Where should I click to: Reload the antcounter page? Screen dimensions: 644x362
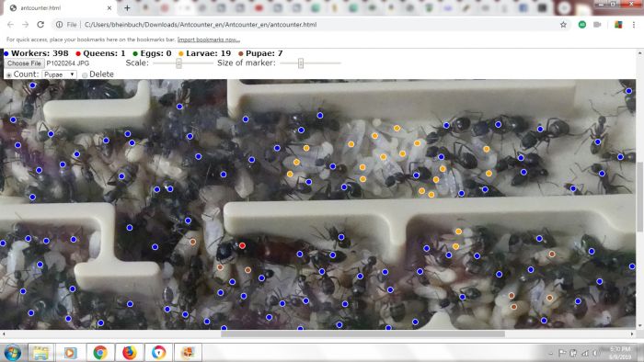pos(40,25)
